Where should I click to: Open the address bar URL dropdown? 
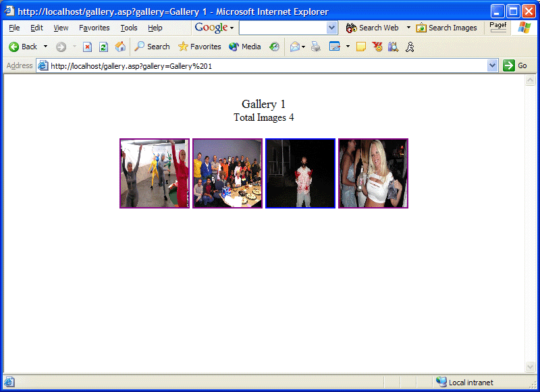[492, 65]
